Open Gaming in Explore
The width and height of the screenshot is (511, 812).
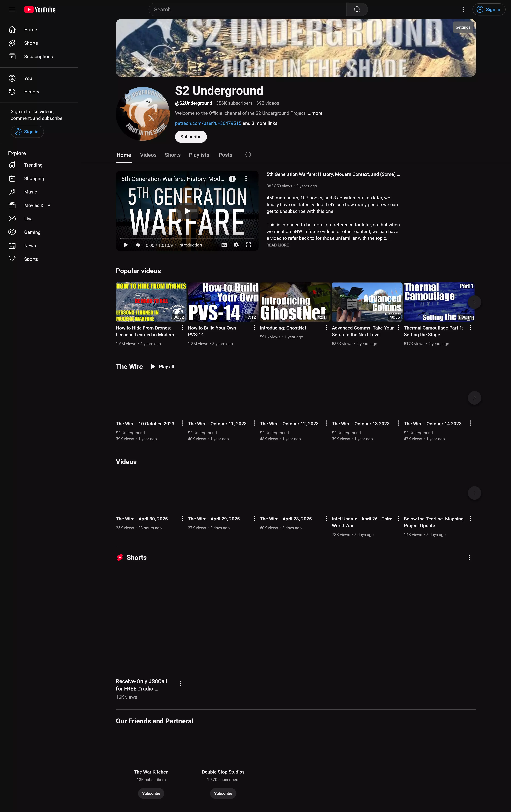tap(39, 232)
